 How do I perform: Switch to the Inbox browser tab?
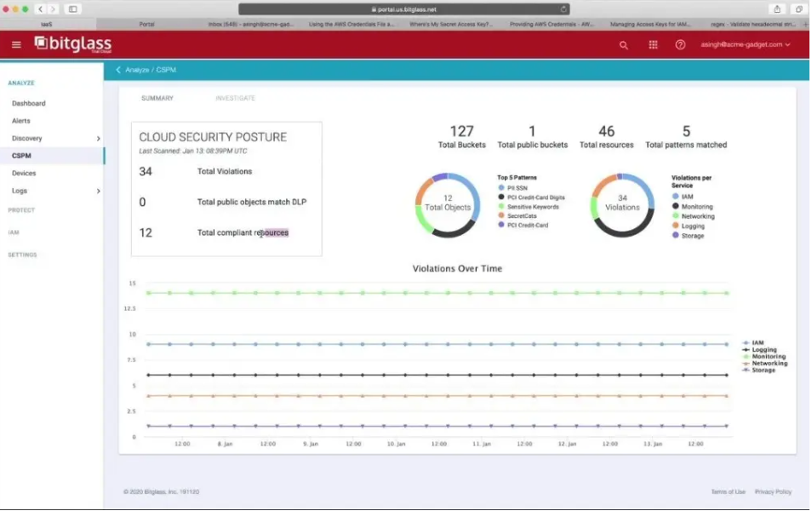tap(250, 24)
